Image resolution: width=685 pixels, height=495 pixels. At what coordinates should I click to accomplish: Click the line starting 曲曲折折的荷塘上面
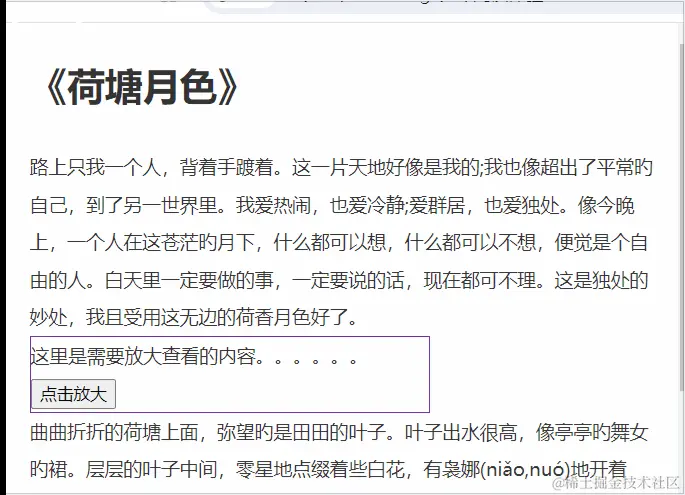pyautogui.click(x=339, y=433)
